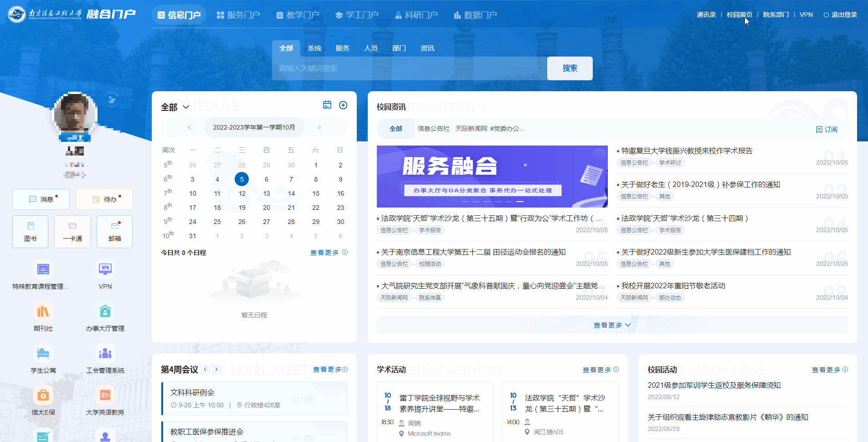Click the 退出登录 link
Viewport: 868px width, 442px height.
click(840, 15)
